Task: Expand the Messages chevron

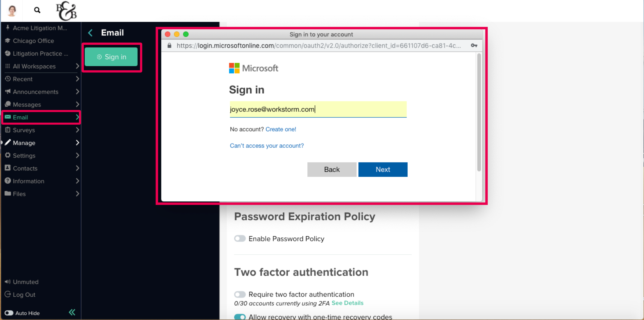Action: pyautogui.click(x=77, y=104)
